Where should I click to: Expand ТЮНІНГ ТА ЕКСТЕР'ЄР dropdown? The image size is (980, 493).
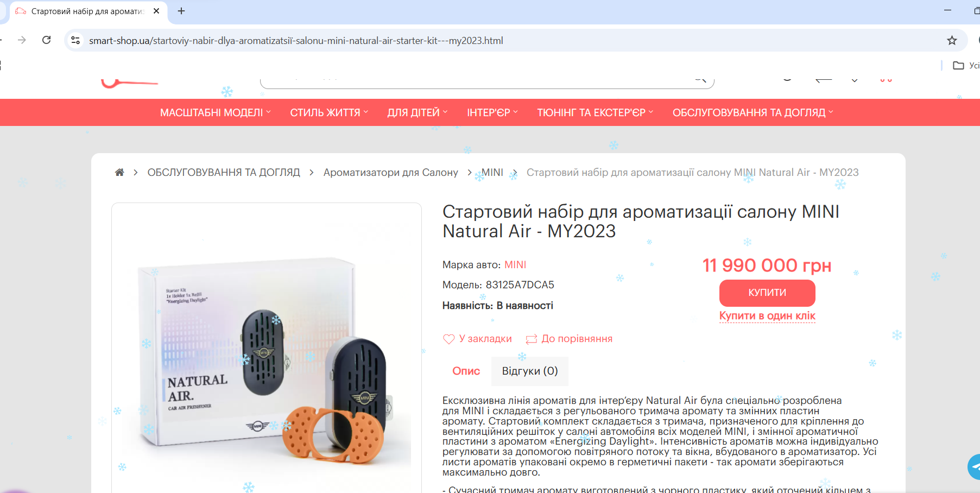pyautogui.click(x=596, y=112)
